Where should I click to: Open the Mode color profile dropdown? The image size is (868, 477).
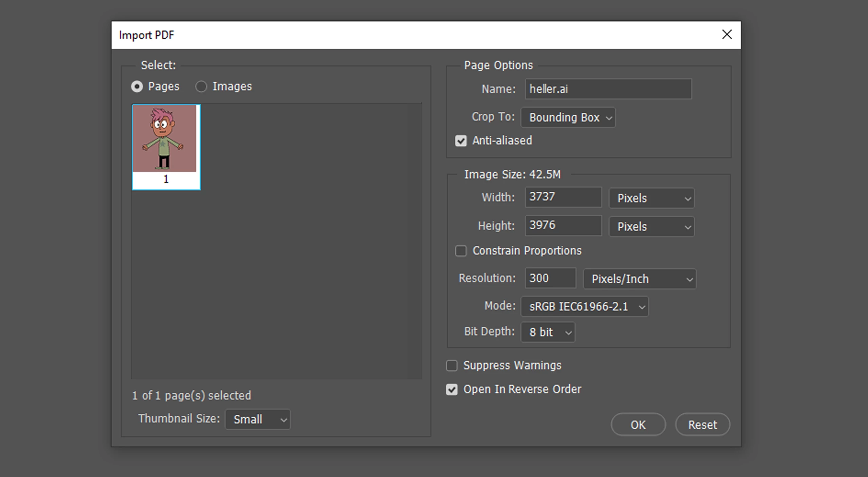585,307
